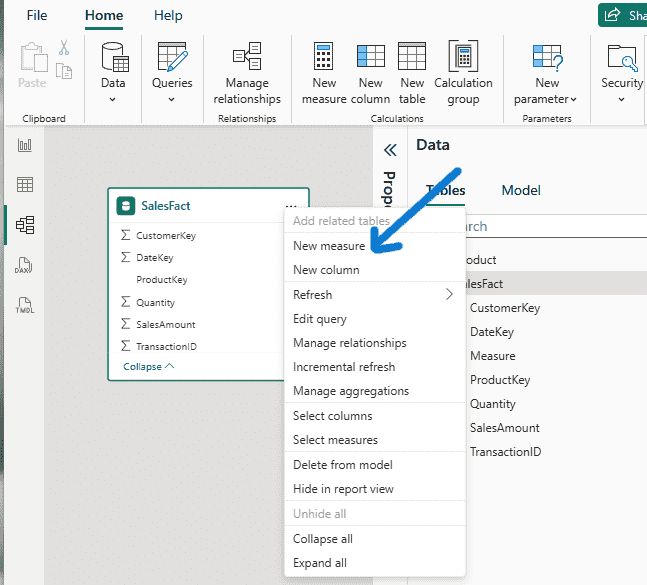
Task: Select Quantity field in Data pane
Action: (x=493, y=404)
